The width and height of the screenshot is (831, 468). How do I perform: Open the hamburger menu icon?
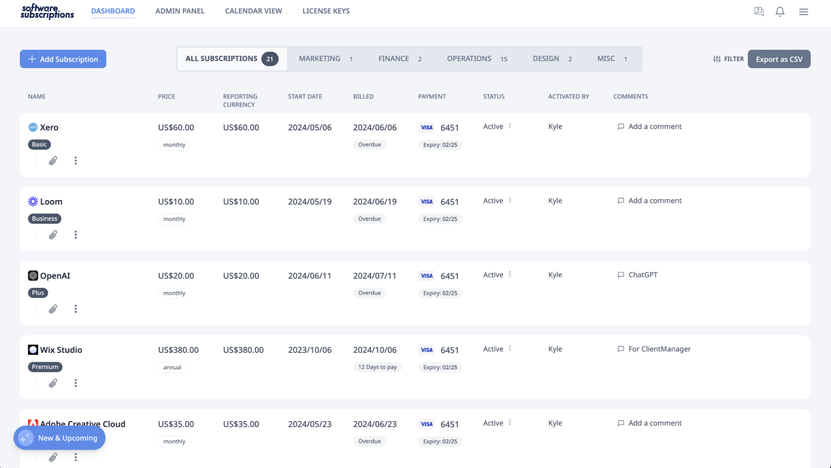click(803, 12)
